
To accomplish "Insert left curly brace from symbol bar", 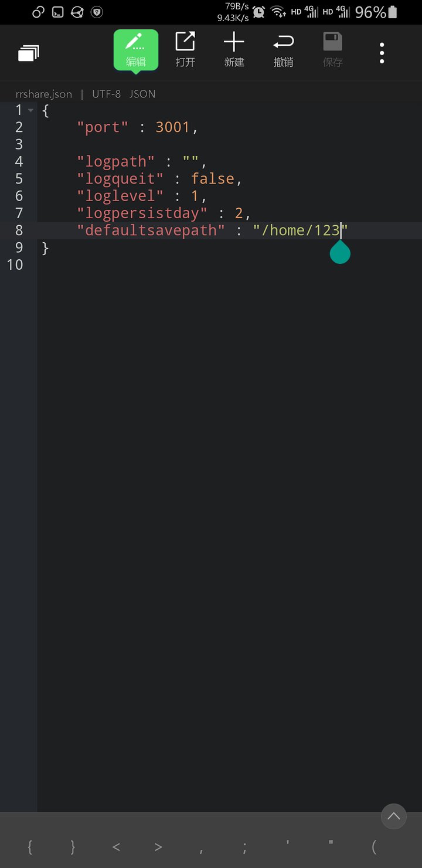I will (30, 846).
